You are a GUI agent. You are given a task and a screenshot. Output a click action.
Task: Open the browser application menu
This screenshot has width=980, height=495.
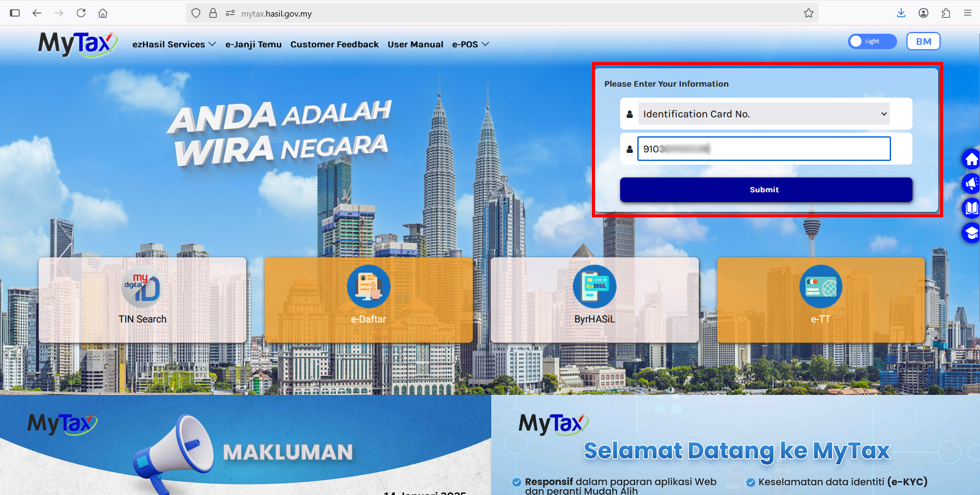pyautogui.click(x=968, y=13)
